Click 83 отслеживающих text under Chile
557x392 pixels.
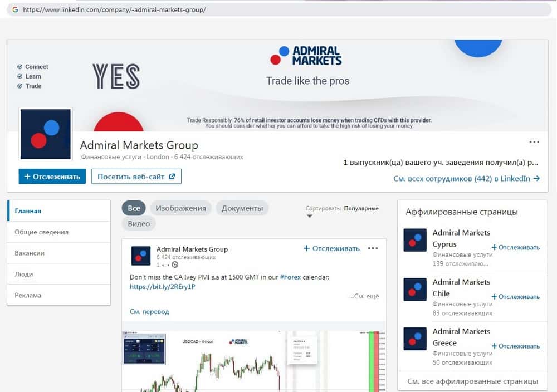(462, 313)
